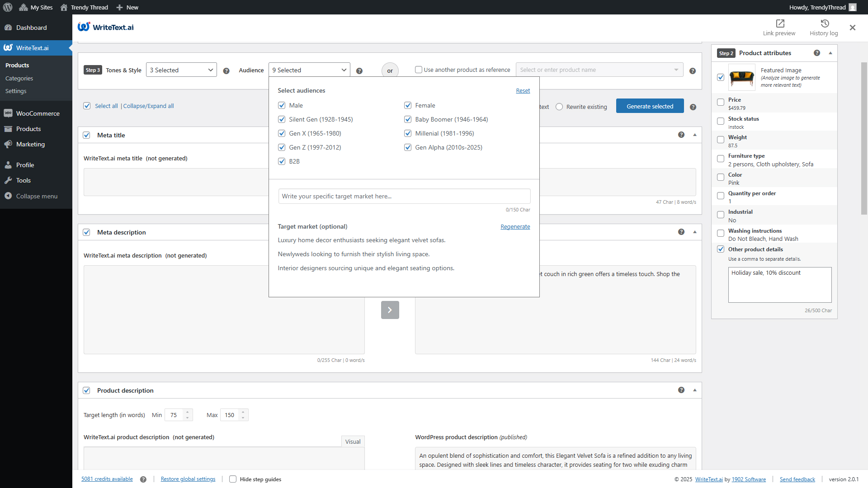Collapse the Audience 9 Selected dropdown

(x=309, y=70)
